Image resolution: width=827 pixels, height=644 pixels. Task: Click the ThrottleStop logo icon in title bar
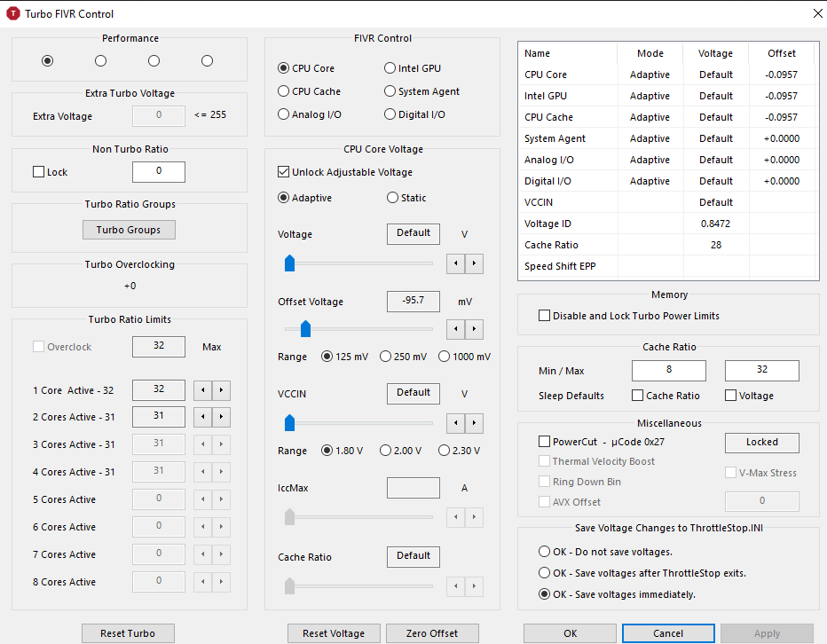point(13,13)
